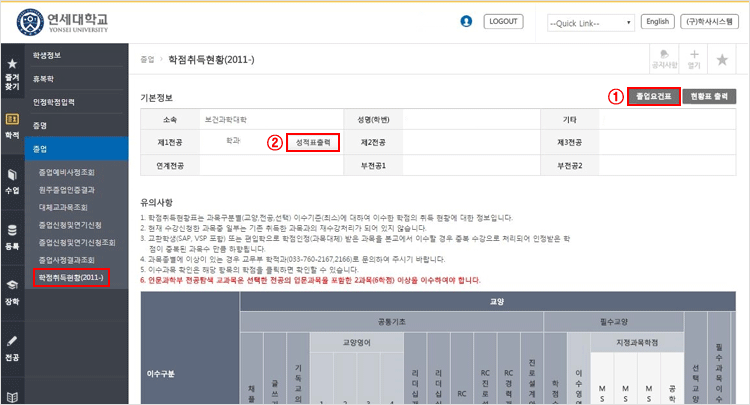Click the 성적표출력 button

312,142
